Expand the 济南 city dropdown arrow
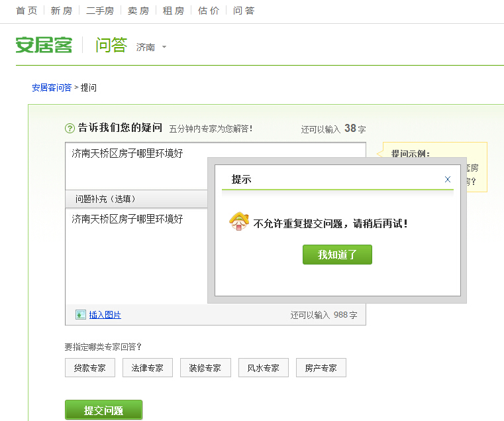 (164, 47)
